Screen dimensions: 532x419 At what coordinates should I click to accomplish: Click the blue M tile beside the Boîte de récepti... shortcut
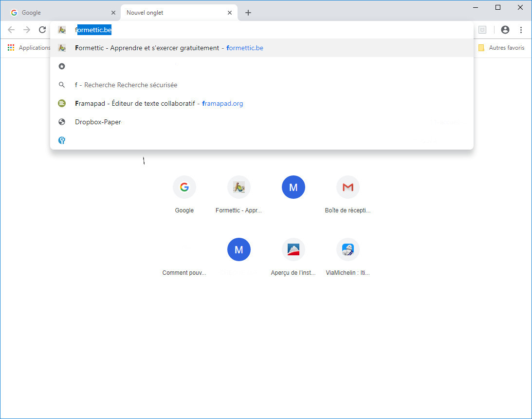click(x=294, y=187)
